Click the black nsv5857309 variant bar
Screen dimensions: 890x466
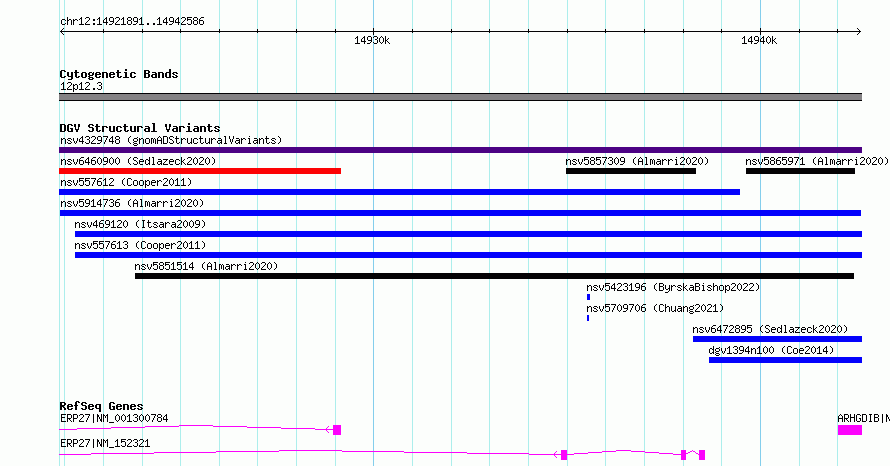(631, 171)
